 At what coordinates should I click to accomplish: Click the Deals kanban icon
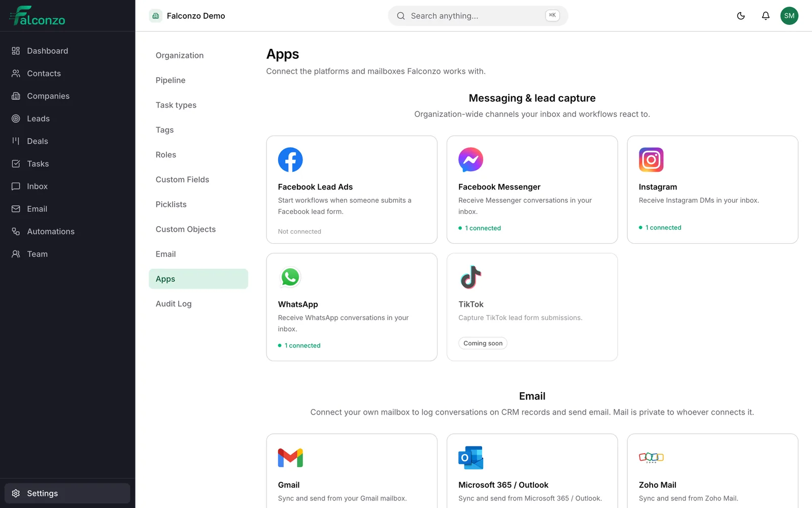16,141
